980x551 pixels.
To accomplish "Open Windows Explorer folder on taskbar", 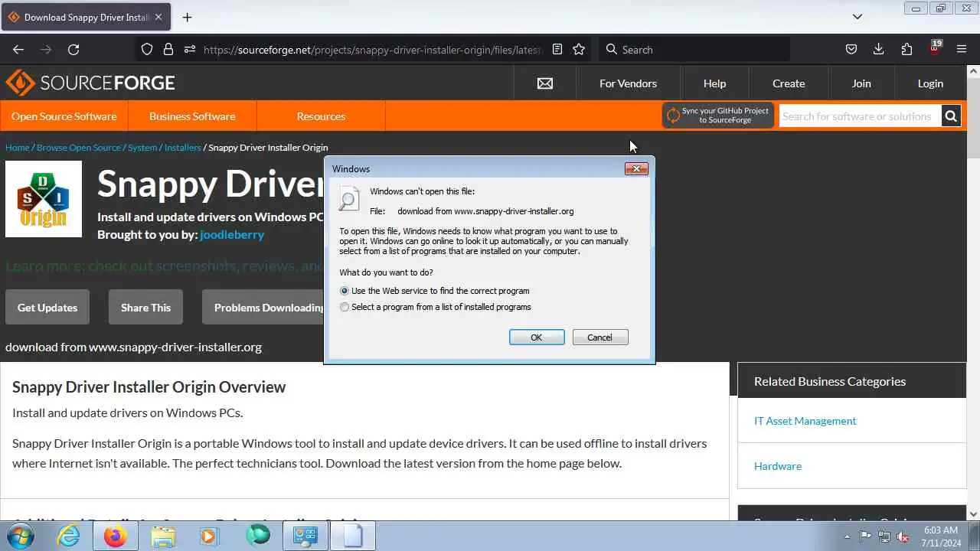I will tap(163, 536).
